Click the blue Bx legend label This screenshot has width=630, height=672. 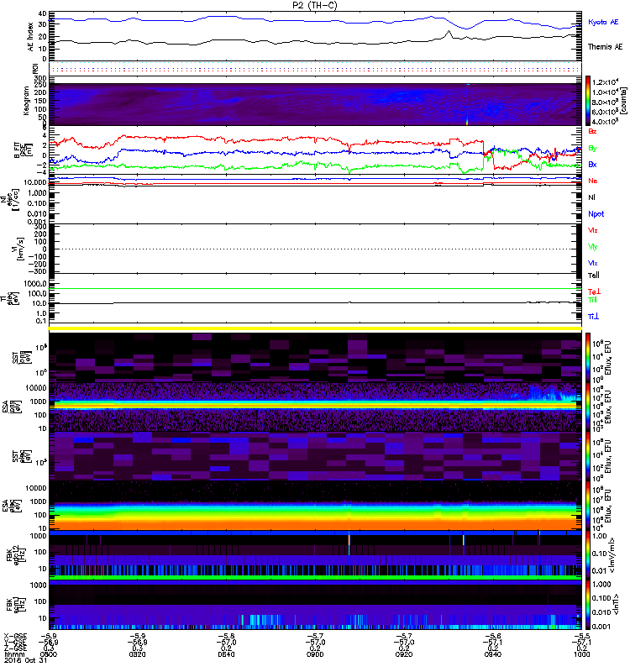pos(592,164)
